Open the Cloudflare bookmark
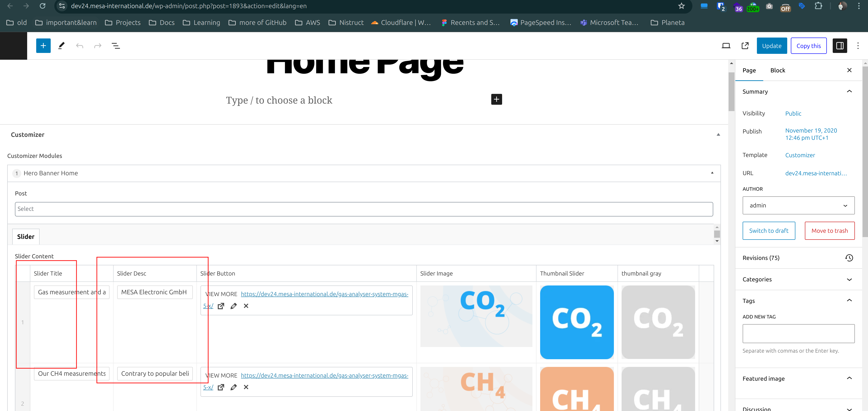The width and height of the screenshot is (868, 411). click(x=401, y=23)
